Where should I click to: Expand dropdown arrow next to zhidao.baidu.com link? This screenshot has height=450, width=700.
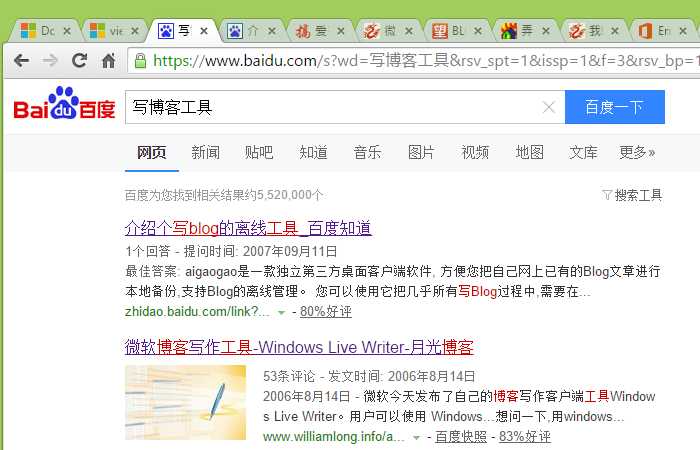pyautogui.click(x=281, y=312)
